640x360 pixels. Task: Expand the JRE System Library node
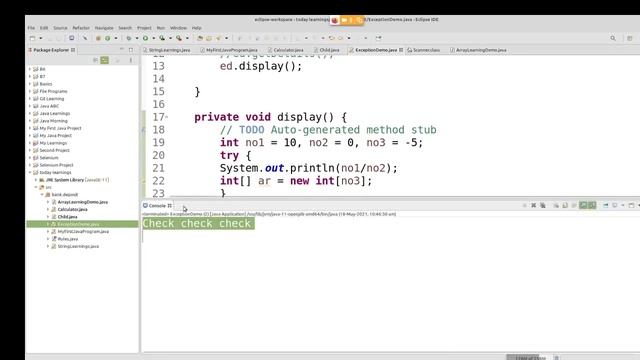(x=36, y=180)
